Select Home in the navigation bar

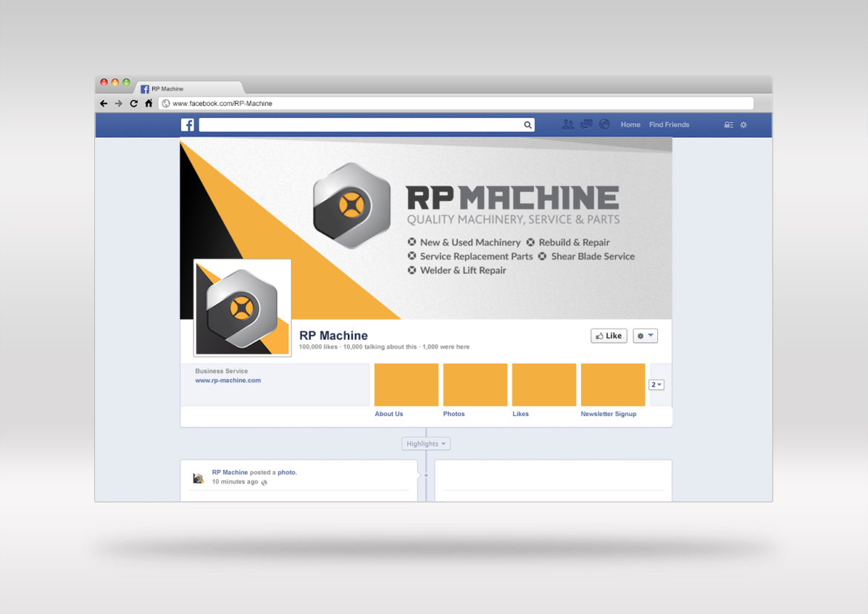(630, 125)
